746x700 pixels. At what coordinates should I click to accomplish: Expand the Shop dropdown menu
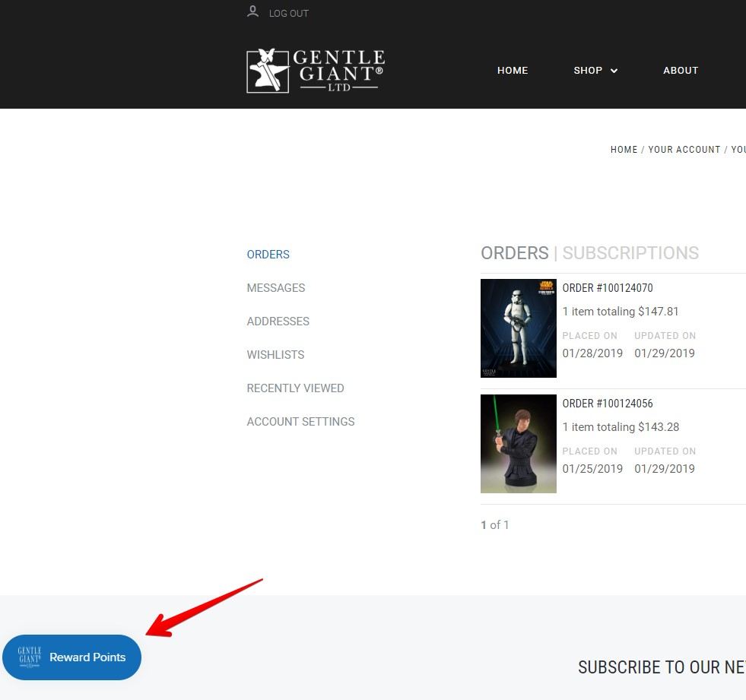[x=595, y=71]
